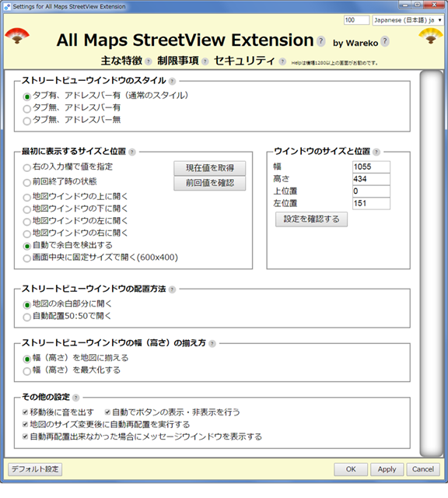Click the Apply button
This screenshot has width=448, height=498.
(x=387, y=469)
